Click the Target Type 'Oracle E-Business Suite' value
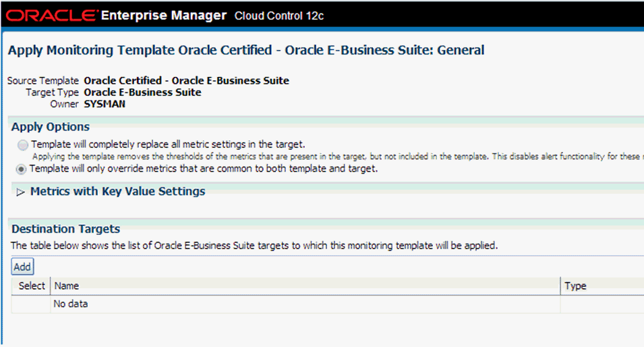This screenshot has width=644, height=347. click(x=142, y=92)
